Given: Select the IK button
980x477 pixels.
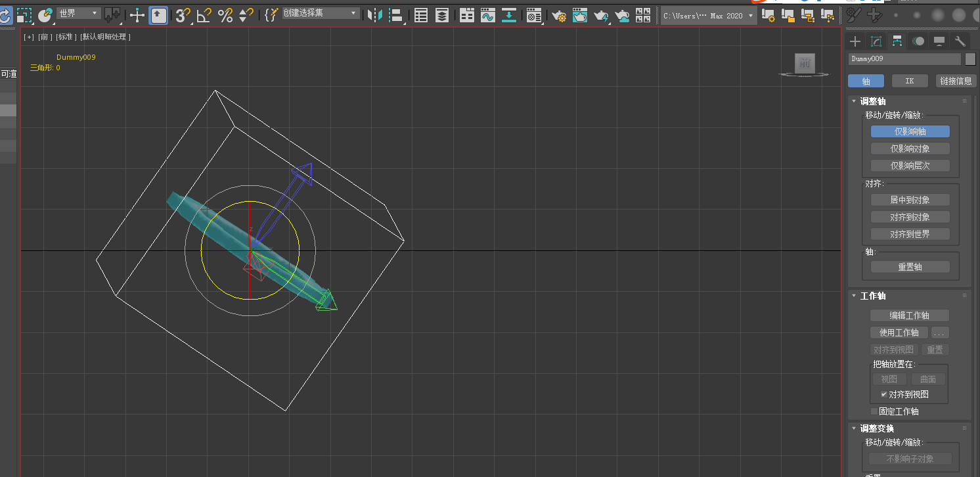Looking at the screenshot, I should pyautogui.click(x=910, y=81).
